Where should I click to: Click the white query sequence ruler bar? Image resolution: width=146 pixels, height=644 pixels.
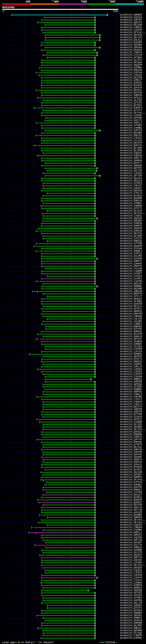pyautogui.click(x=60, y=10)
